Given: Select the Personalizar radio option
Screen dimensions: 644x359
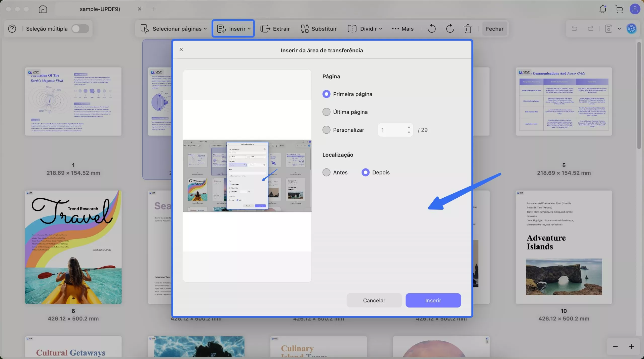Looking at the screenshot, I should tap(326, 130).
